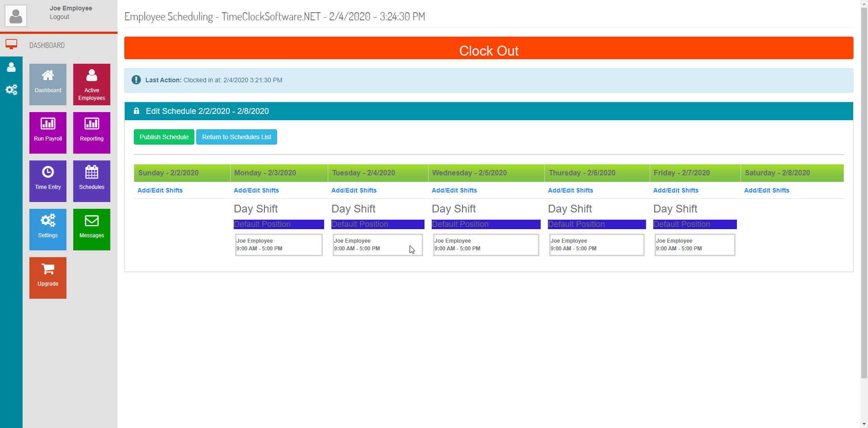Viewport: 868px width, 428px height.
Task: Click the monitor icon beside DASHBOARD
Action: [11, 44]
